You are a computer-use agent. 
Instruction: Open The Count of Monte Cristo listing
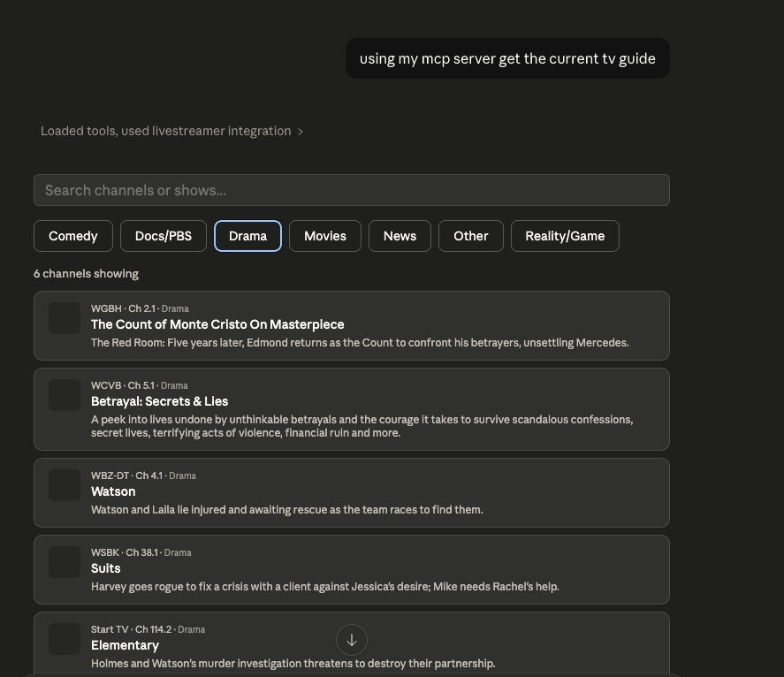217,324
